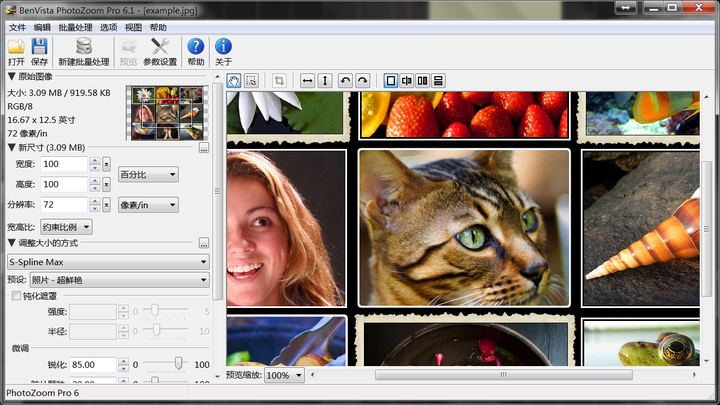
Task: Click the height (高度) input field
Action: [x=64, y=184]
